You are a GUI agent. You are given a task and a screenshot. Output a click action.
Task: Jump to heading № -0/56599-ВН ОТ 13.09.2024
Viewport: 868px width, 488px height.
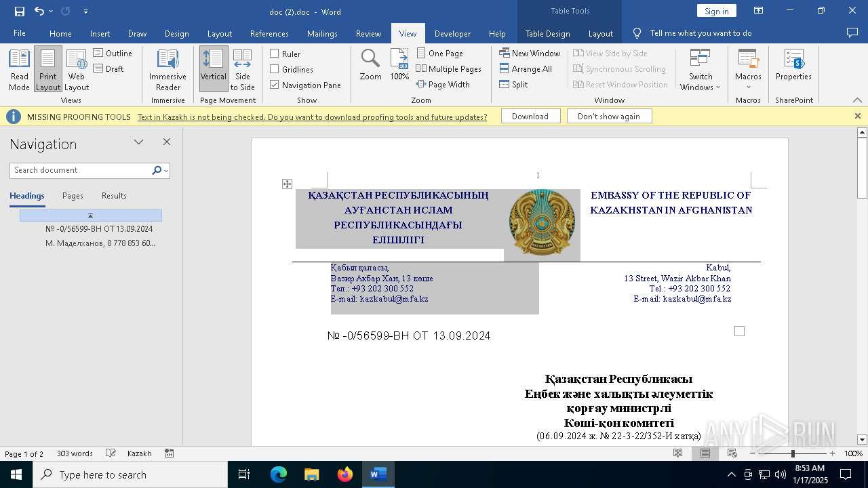coord(99,228)
